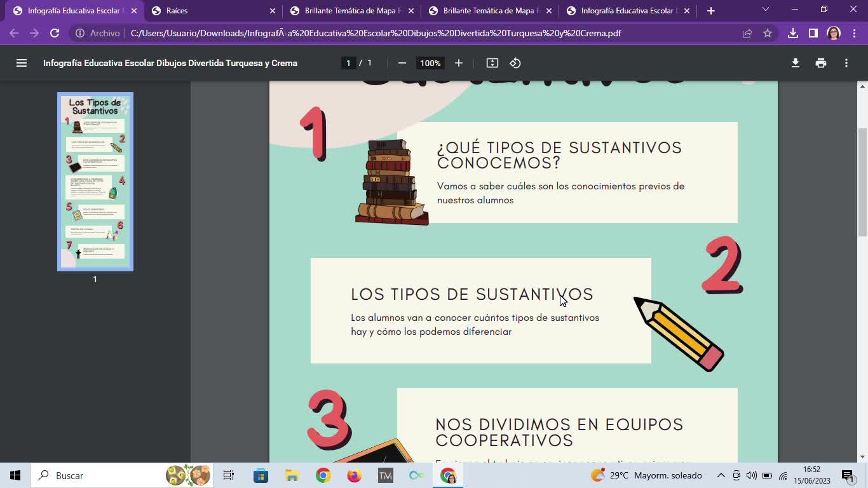Click the taskbar Buscar search box

click(123, 475)
